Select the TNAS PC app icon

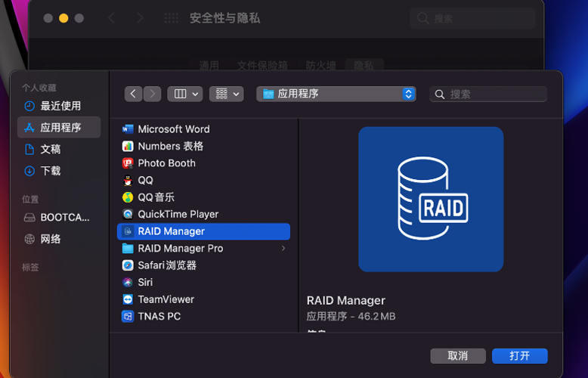pos(128,317)
